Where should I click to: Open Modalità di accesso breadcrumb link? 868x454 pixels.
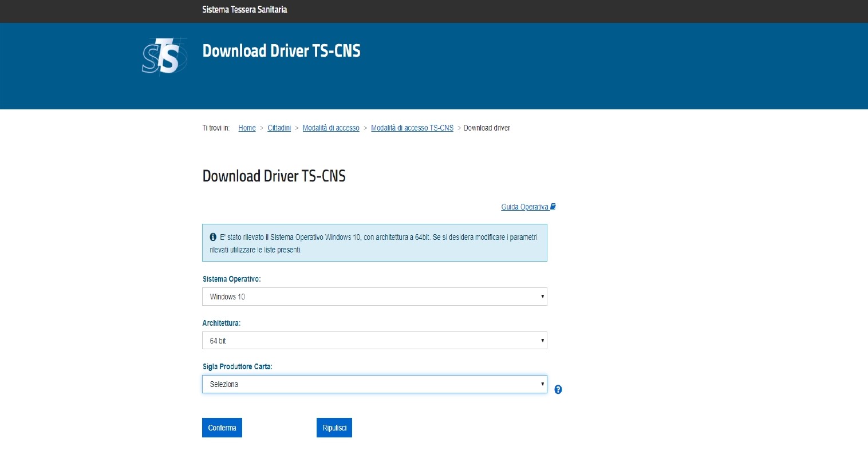pyautogui.click(x=331, y=128)
